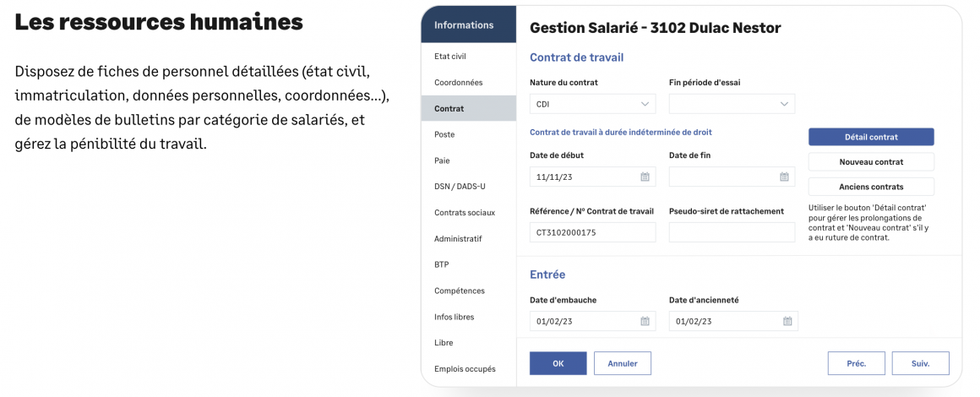980x397 pixels.
Task: Go to next employee with Suiv.
Action: click(920, 363)
